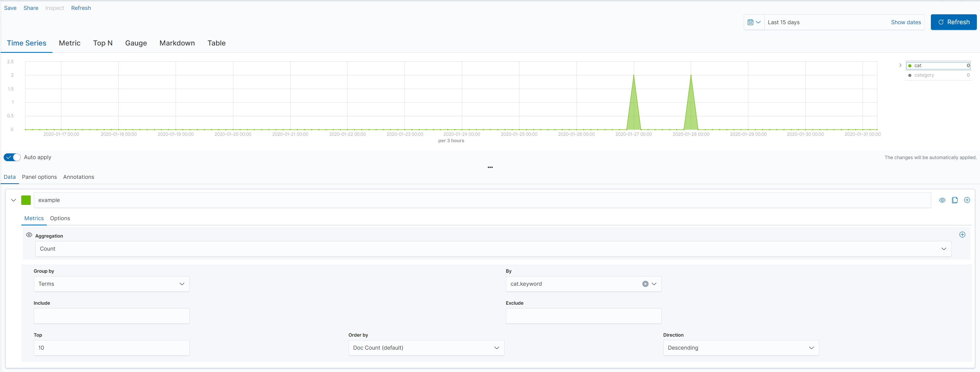The image size is (980, 372).
Task: Toggle the Aggregation row eye icon
Action: [x=29, y=235]
